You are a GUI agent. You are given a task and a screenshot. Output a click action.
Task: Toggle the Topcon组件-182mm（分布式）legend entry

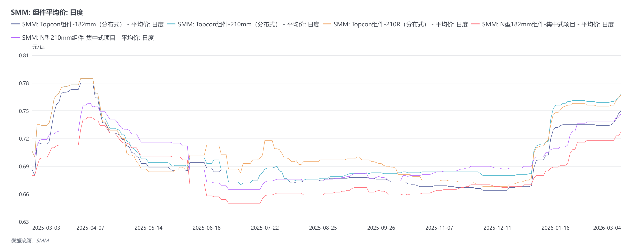click(93, 24)
